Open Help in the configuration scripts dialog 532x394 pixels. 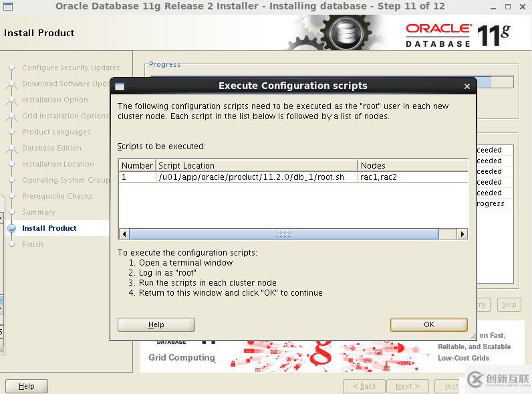tap(156, 324)
